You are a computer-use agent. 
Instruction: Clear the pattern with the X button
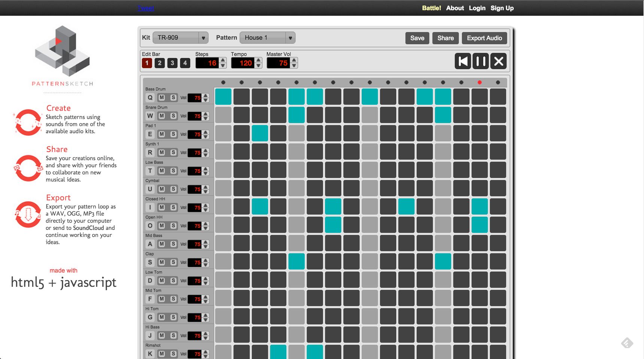(499, 61)
